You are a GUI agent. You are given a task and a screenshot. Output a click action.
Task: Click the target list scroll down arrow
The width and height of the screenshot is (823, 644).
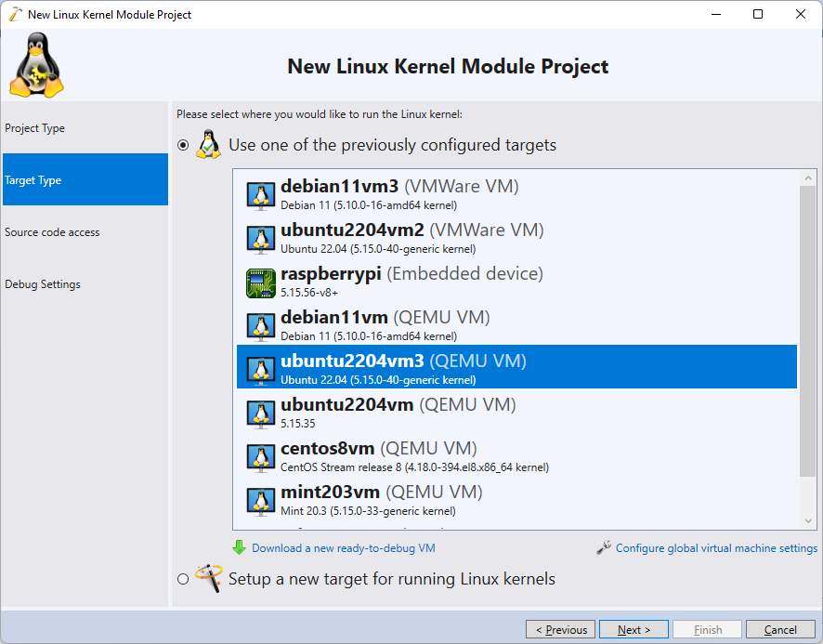pos(808,521)
